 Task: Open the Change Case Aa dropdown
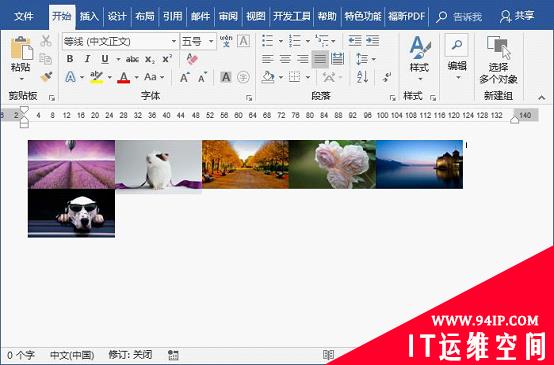point(154,77)
